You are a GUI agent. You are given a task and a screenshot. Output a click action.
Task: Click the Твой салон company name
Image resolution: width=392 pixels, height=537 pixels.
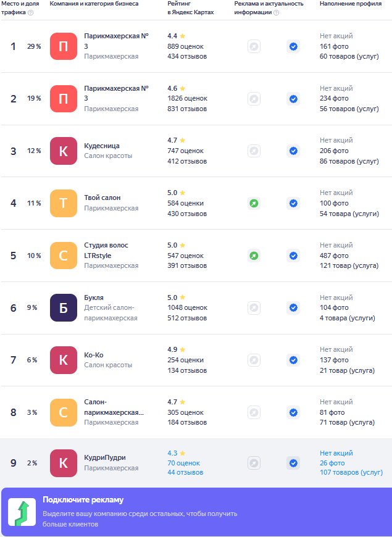102,198
